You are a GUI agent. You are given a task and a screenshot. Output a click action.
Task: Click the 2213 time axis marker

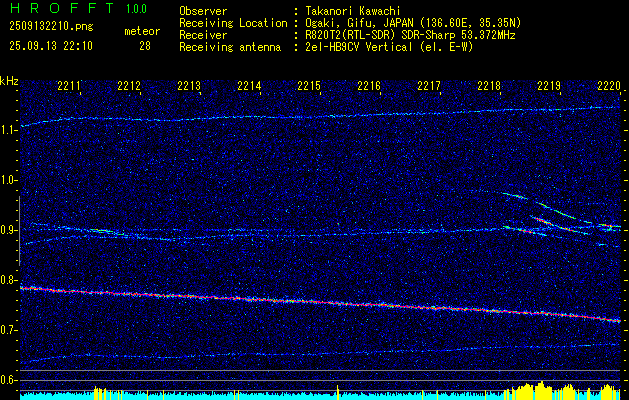click(189, 85)
